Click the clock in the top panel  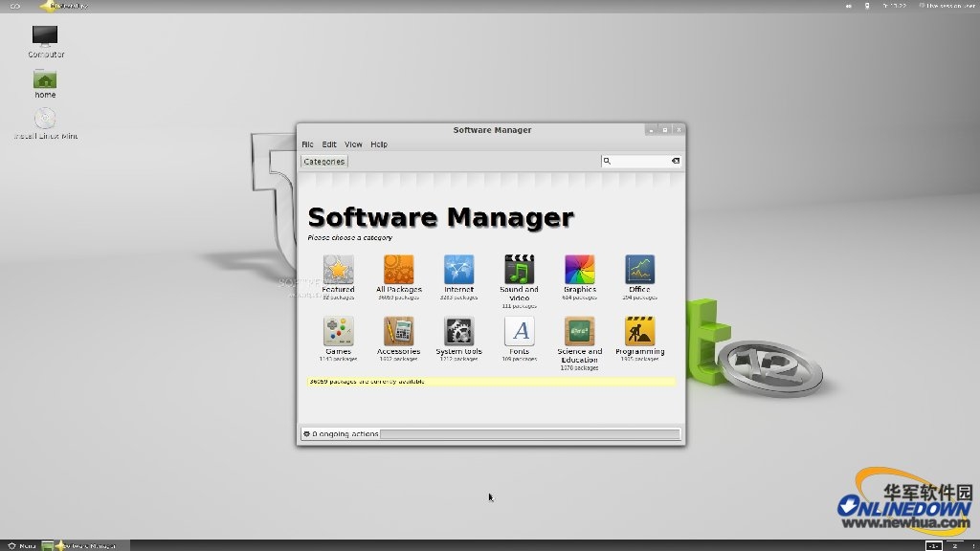(895, 6)
